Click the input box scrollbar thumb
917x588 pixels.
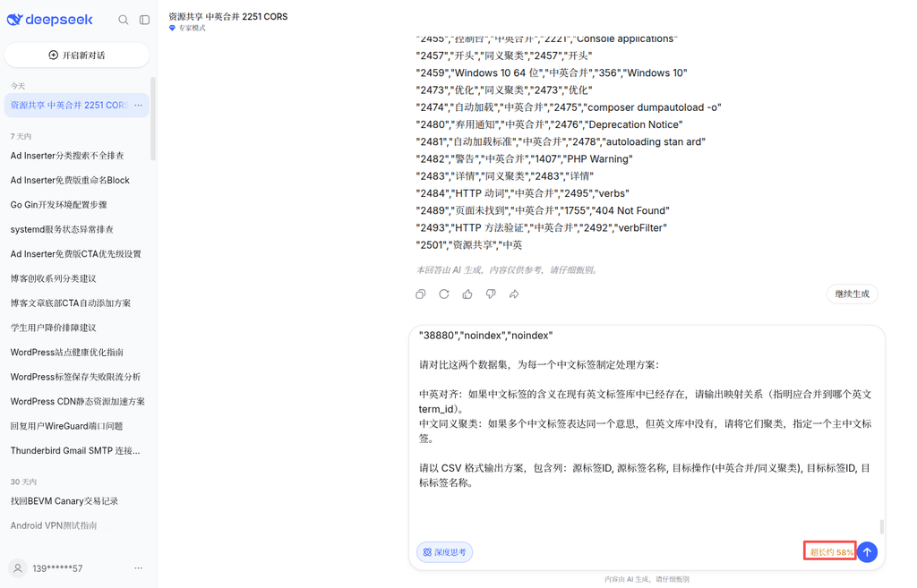coord(881,526)
